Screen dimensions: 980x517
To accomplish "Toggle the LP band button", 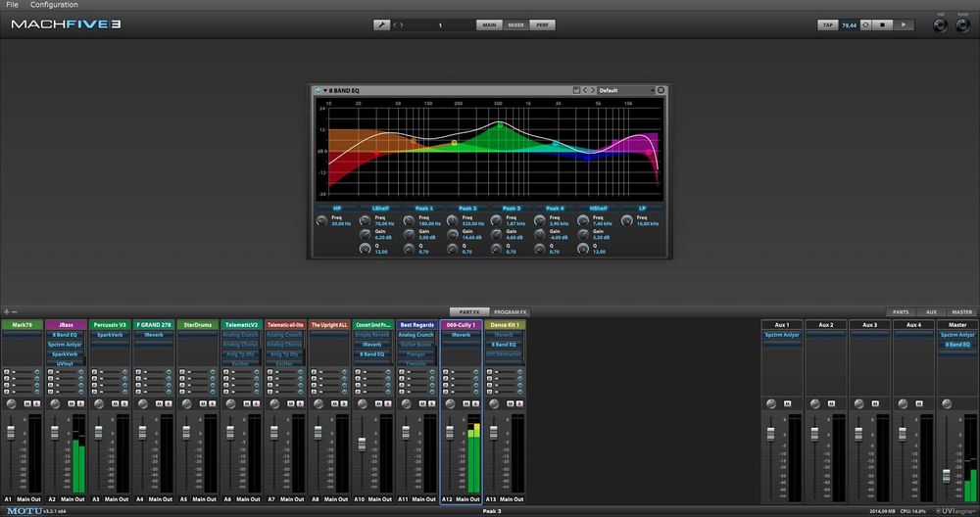I will click(642, 208).
